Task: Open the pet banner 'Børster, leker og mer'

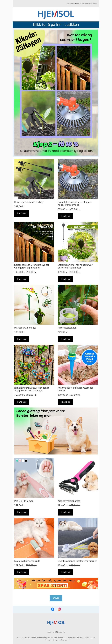Action: (x=56, y=431)
